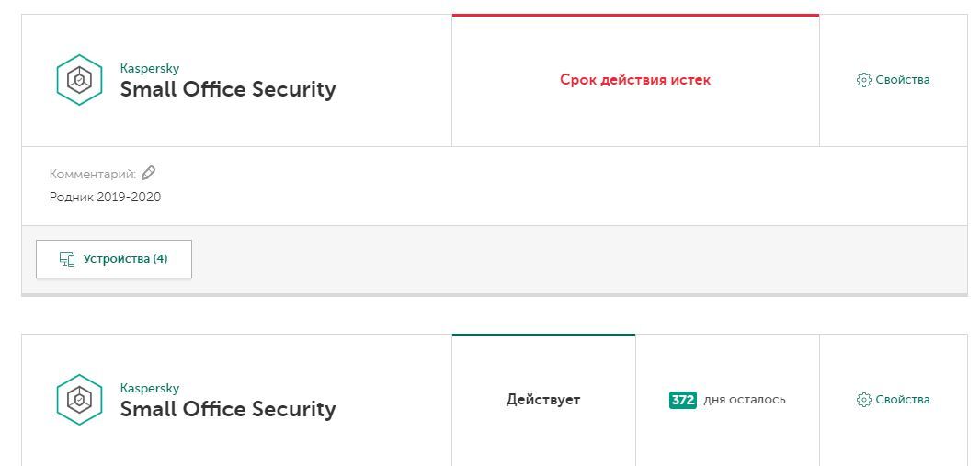This screenshot has height=466, width=980.
Task: Click the Small Office Security title on the active license
Action: tap(228, 410)
